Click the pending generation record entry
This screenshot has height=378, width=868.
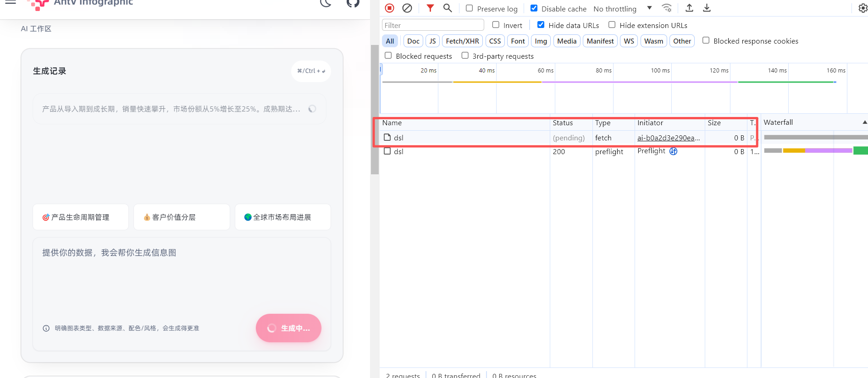point(179,109)
